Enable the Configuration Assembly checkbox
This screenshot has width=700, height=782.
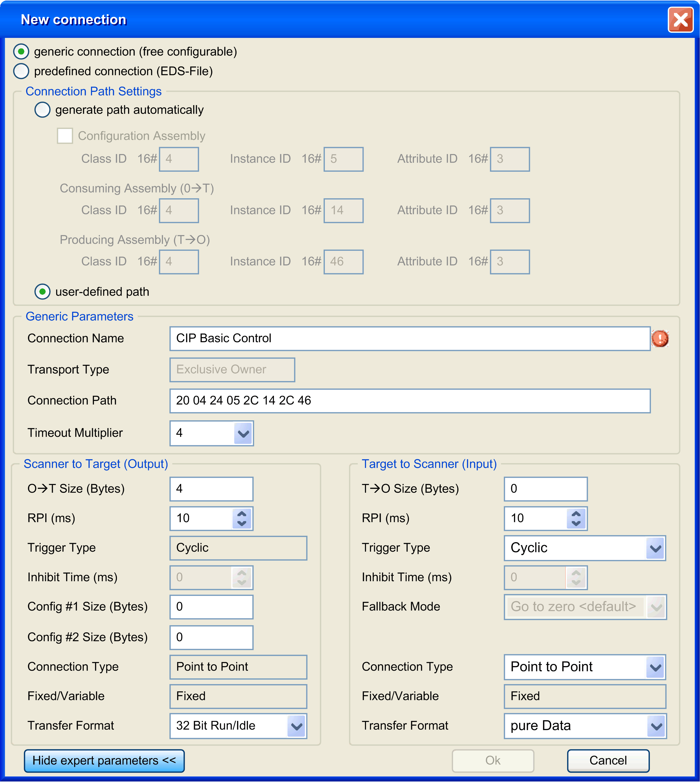point(65,135)
